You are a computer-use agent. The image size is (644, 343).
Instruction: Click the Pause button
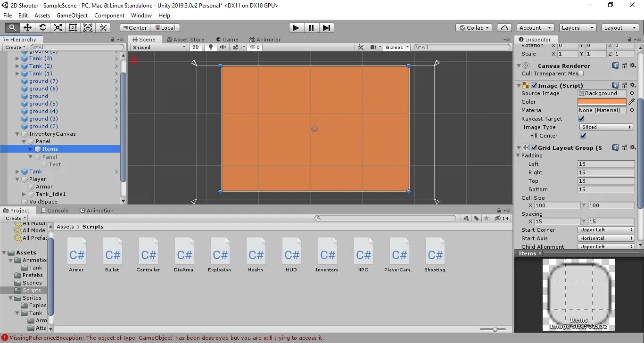tap(311, 28)
